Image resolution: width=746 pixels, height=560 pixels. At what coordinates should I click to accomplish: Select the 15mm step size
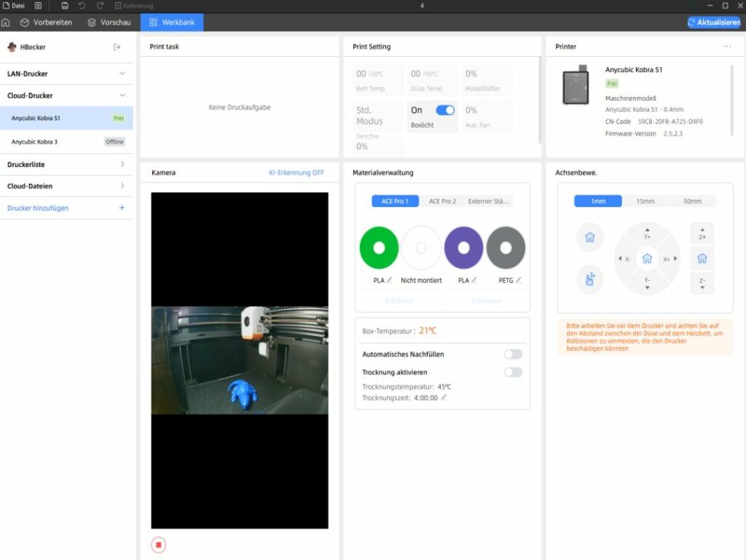(x=645, y=202)
